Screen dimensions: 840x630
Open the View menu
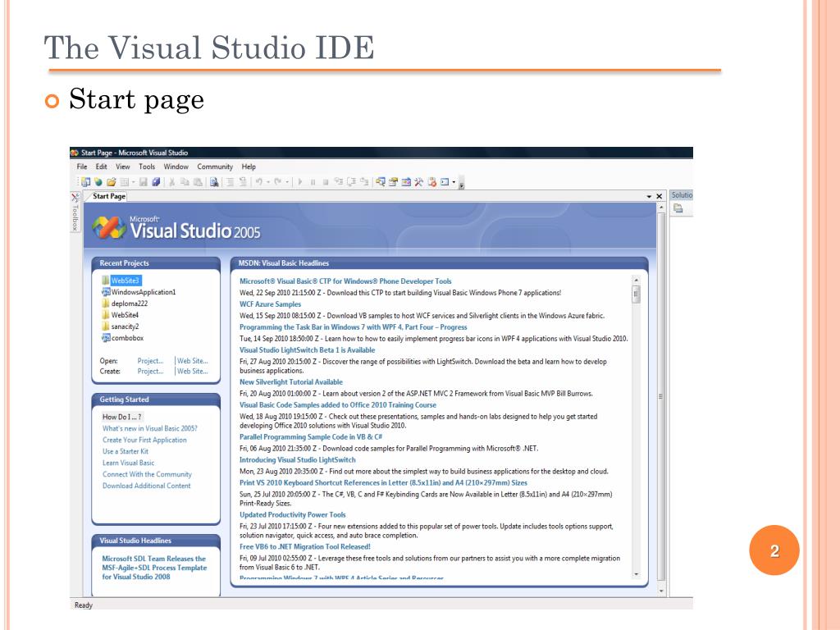tap(123, 167)
